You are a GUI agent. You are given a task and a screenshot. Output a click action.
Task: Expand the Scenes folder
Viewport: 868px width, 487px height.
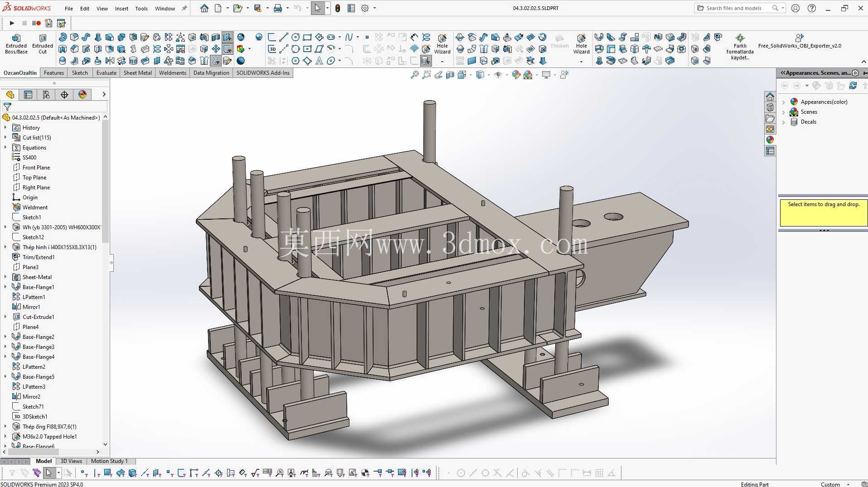click(784, 112)
